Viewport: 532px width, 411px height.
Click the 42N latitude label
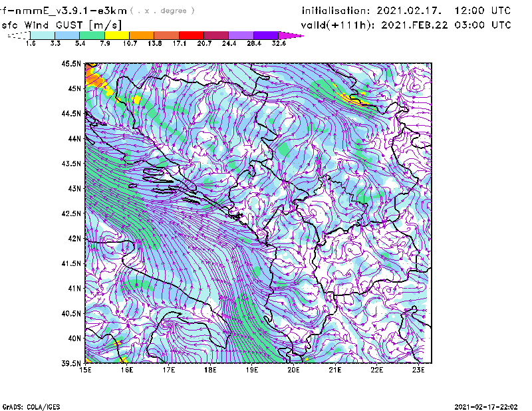pos(74,238)
